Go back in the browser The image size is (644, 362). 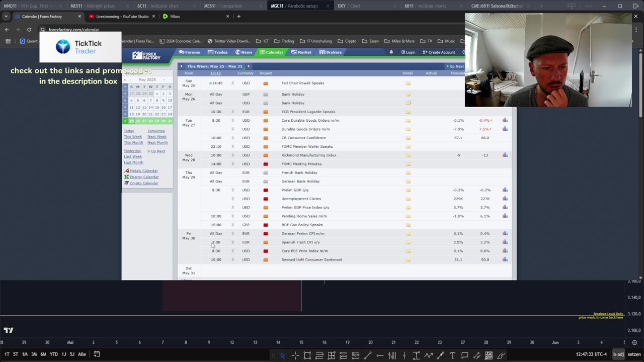coord(7,30)
